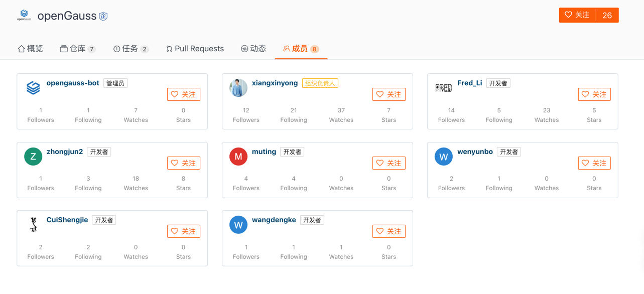The height and width of the screenshot is (294, 644).
Task: Click the openGauss organization logo
Action: point(24,16)
